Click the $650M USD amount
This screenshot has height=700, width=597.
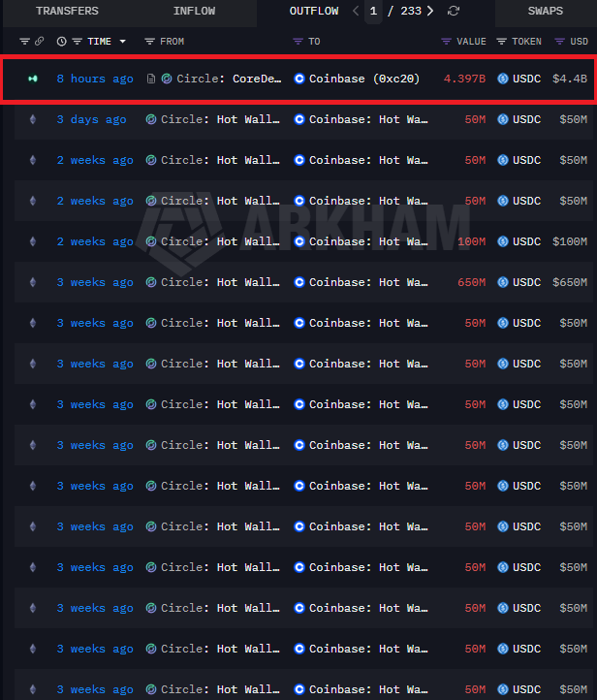pyautogui.click(x=570, y=282)
